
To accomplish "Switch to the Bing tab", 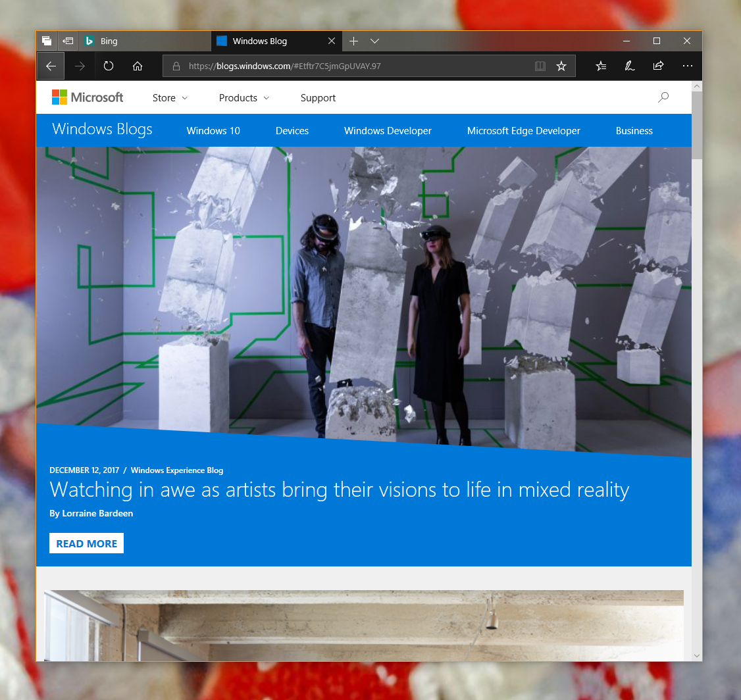I will [132, 41].
